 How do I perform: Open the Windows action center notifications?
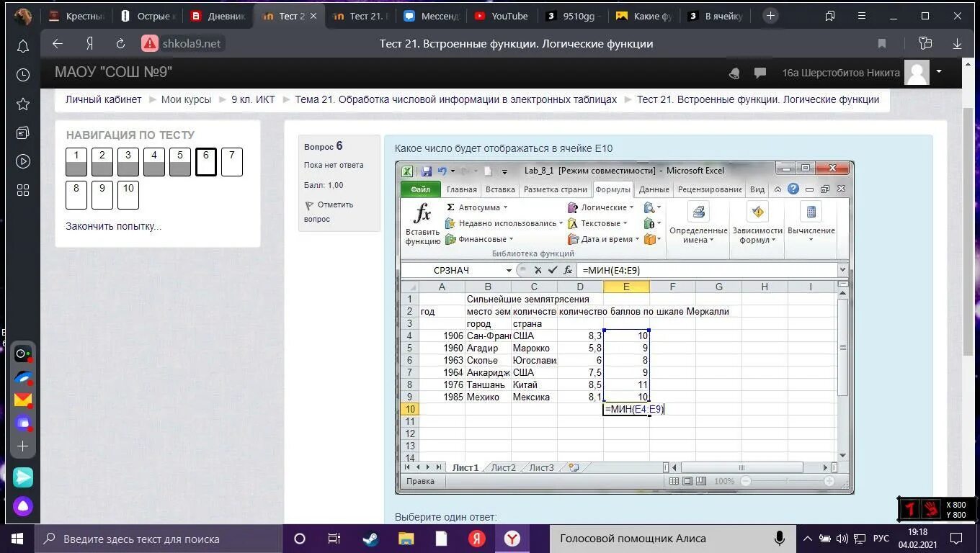956,539
